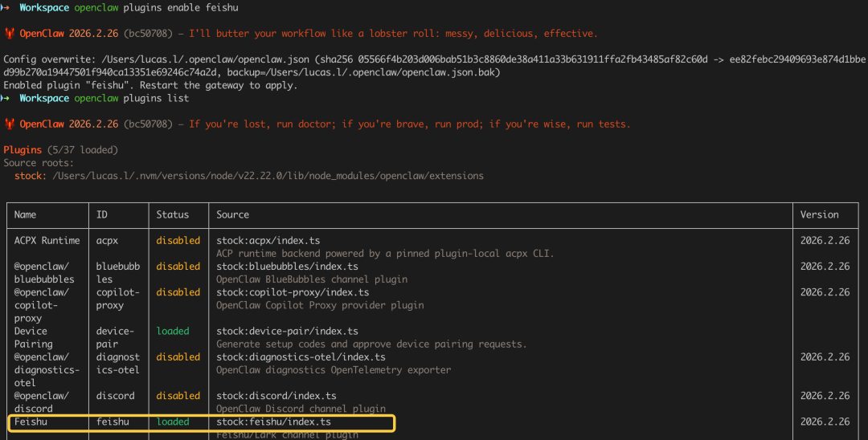Click the loaded status for Device Pairing
Image resolution: width=868 pixels, height=440 pixels.
[173, 331]
